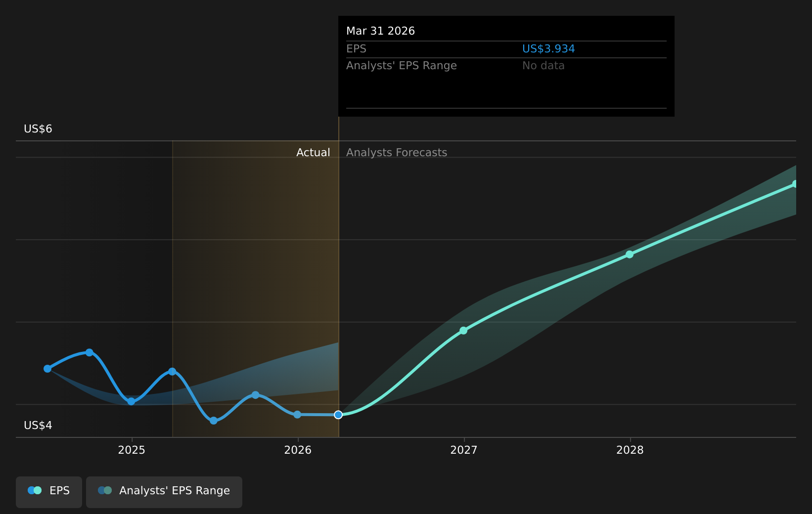Screen dimensions: 812x514
Task: Select the final forecast point at chart's end
Action: click(795, 184)
